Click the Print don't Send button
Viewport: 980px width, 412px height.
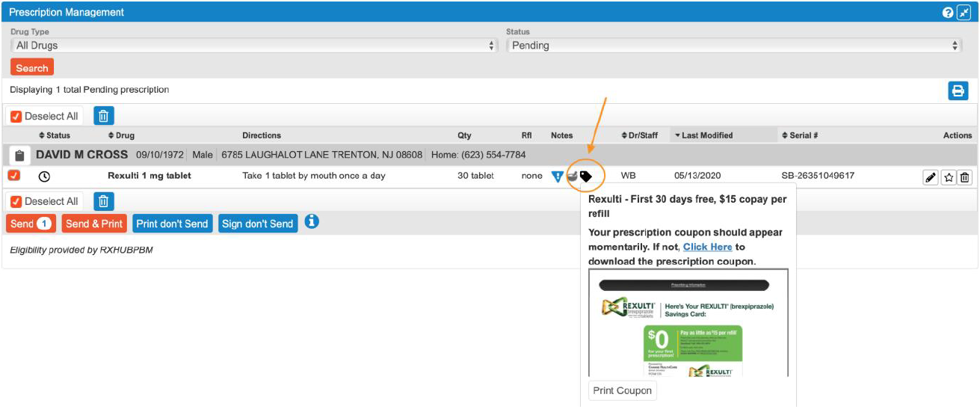click(172, 224)
